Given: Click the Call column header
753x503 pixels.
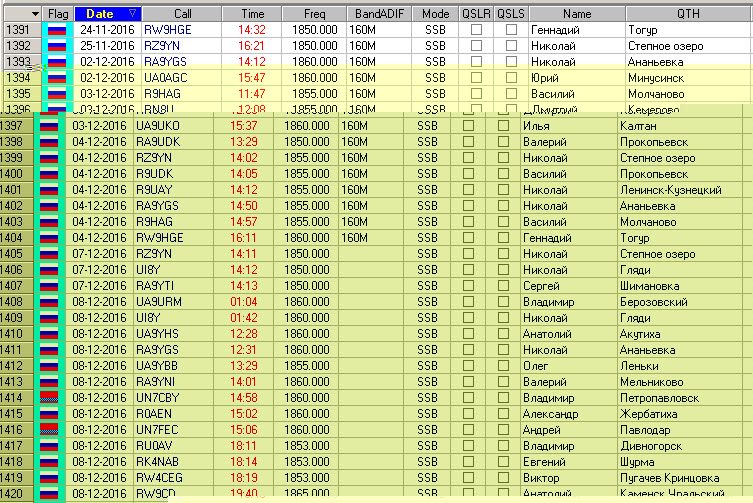Looking at the screenshot, I should click(x=182, y=14).
